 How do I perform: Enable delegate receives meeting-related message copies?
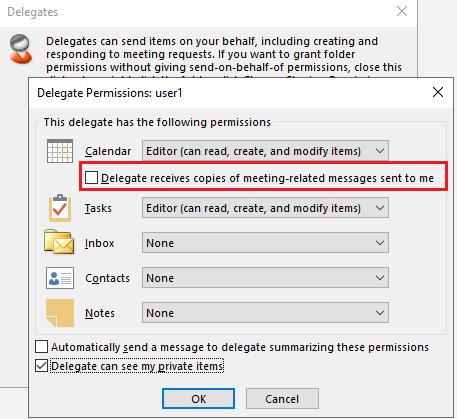tap(91, 178)
